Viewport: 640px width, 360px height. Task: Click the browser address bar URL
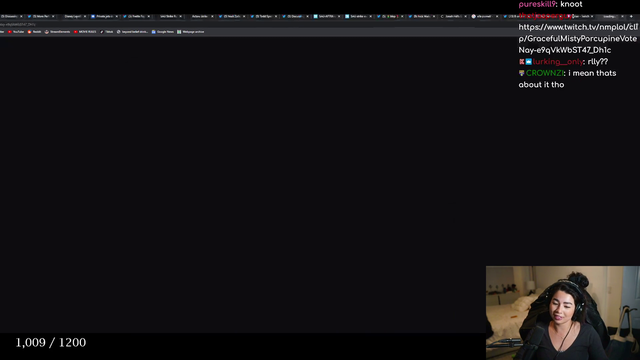(18, 24)
